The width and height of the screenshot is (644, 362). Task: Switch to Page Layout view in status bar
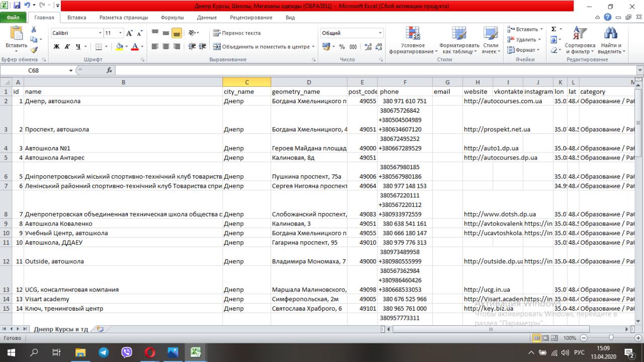pos(546,338)
